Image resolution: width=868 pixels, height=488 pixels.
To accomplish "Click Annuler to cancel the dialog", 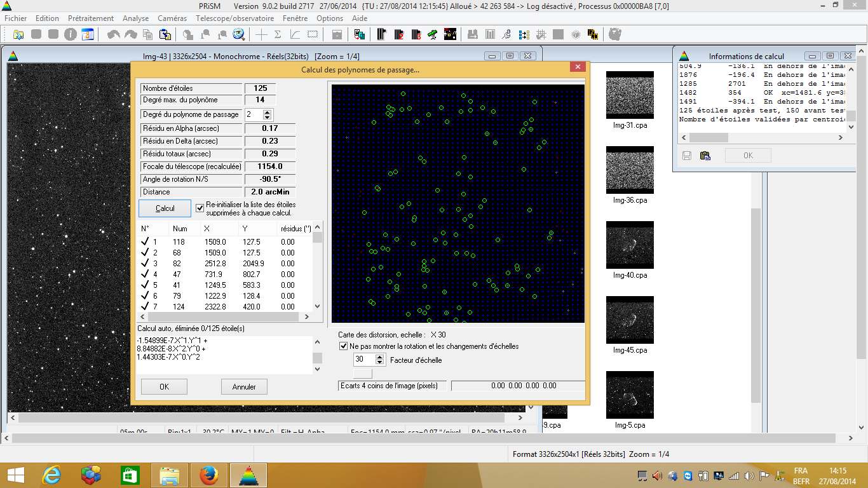I will [x=244, y=386].
